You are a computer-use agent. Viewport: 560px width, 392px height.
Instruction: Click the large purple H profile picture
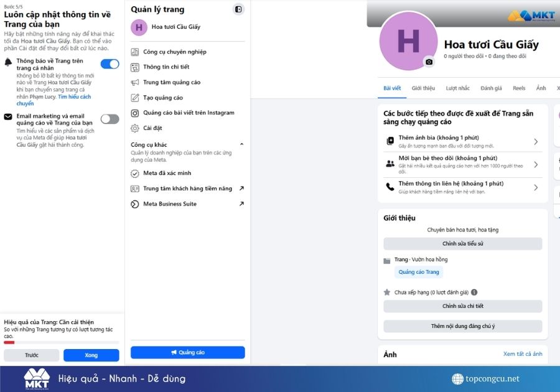point(408,41)
